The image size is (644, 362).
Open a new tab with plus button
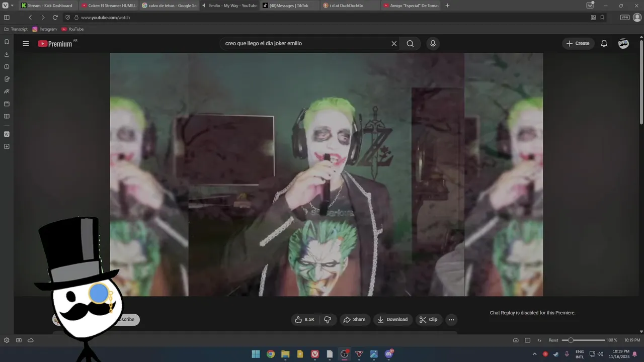tap(447, 6)
